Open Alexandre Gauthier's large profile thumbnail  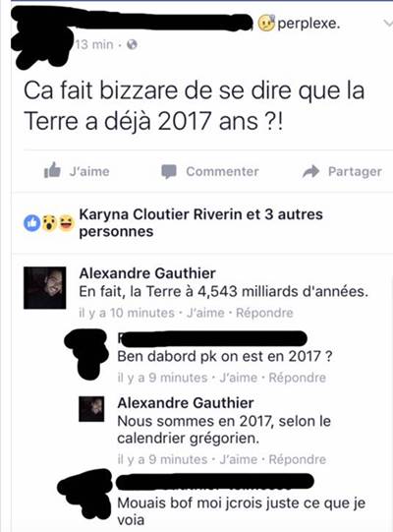[45, 288]
